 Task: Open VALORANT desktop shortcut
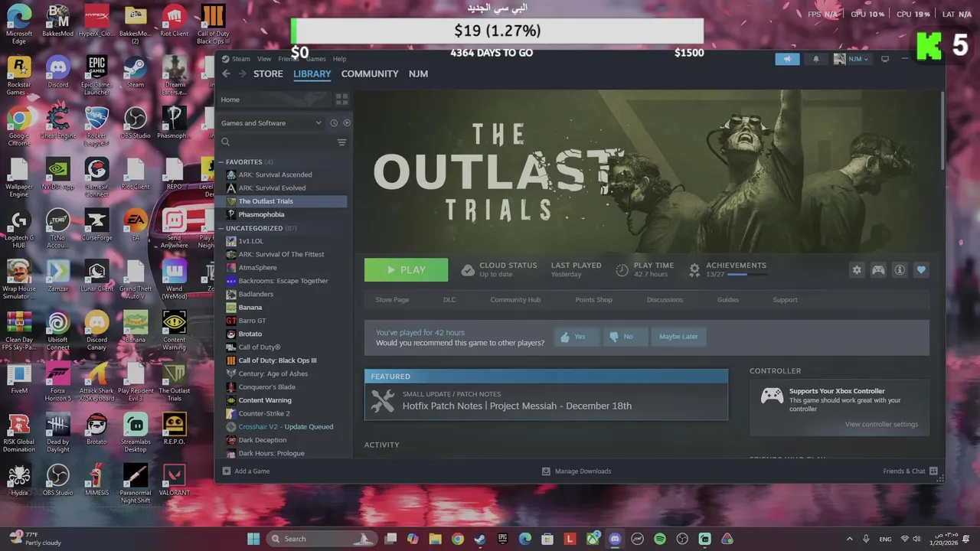[x=175, y=480]
